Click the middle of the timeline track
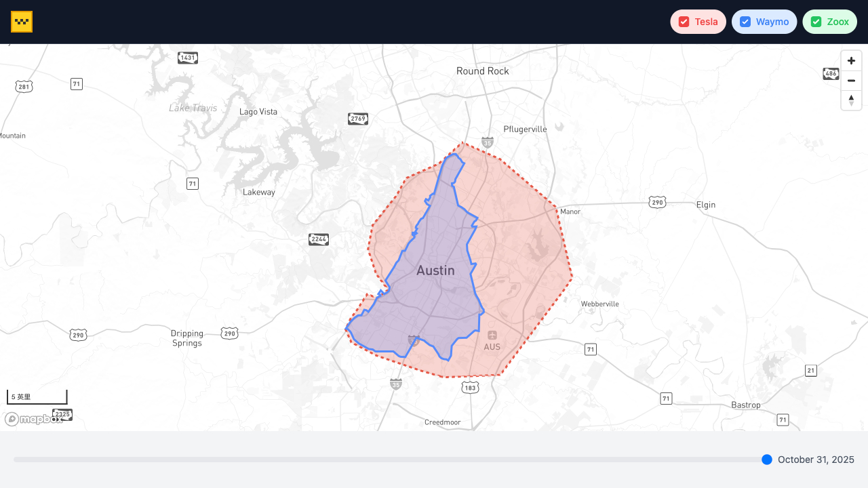Image resolution: width=868 pixels, height=488 pixels. pos(390,460)
